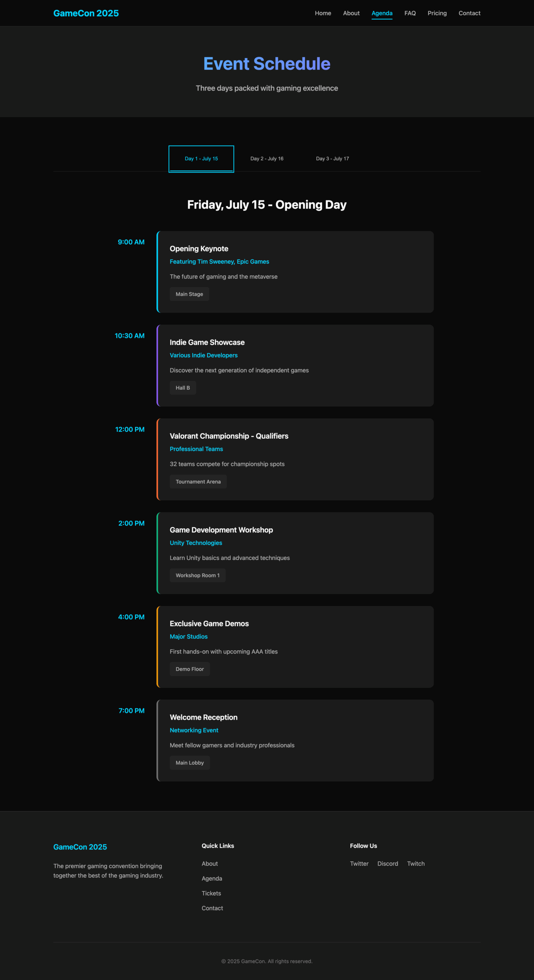Open Tickets link in footer Quick Links
This screenshot has width=534, height=980.
coord(211,893)
